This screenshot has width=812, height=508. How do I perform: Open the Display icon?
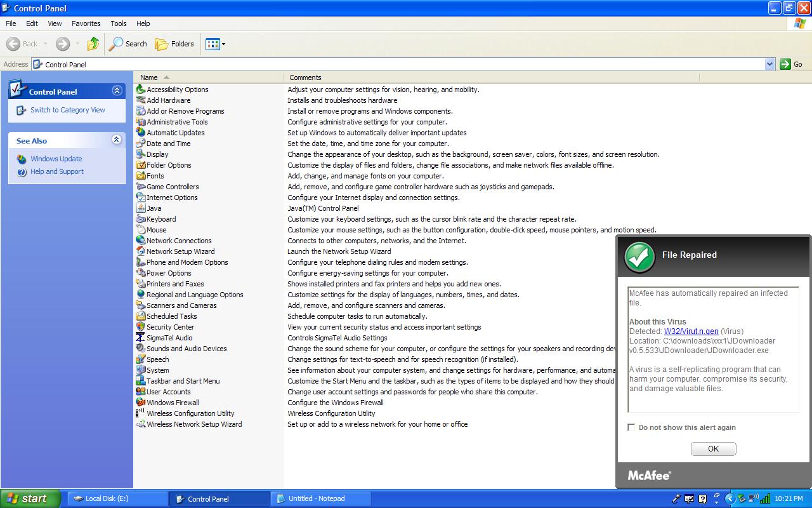(x=141, y=154)
